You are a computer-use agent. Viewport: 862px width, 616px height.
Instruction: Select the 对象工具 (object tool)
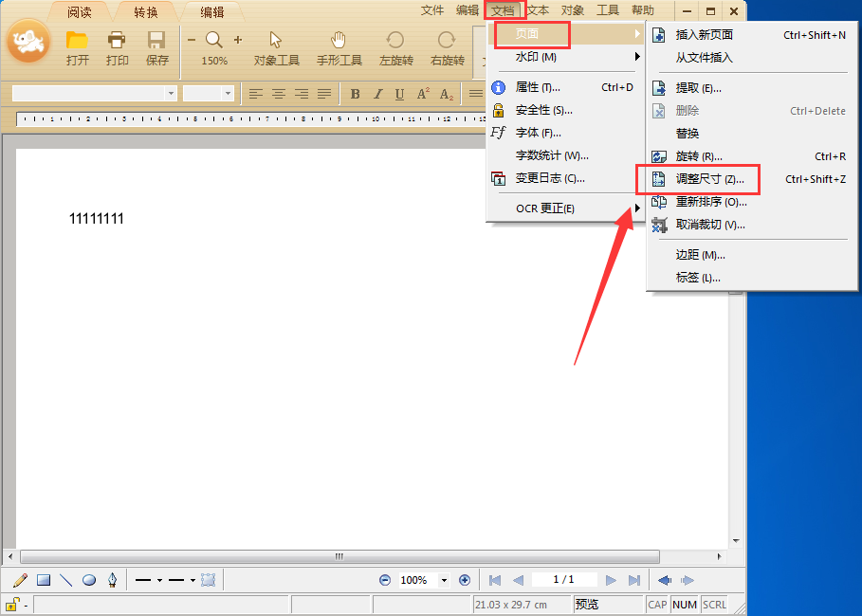pos(276,47)
